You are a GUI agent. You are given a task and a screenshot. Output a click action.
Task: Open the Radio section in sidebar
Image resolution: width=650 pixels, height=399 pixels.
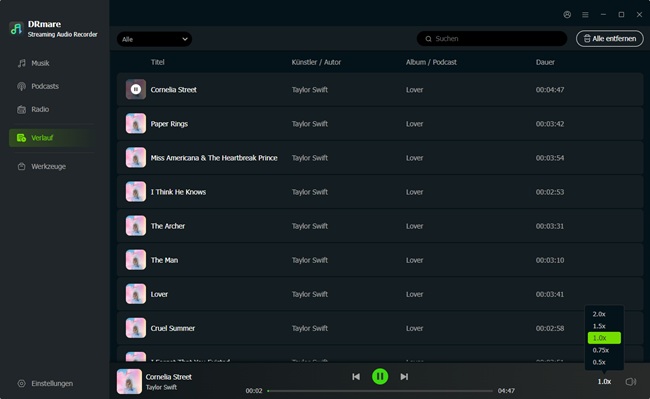click(x=40, y=109)
